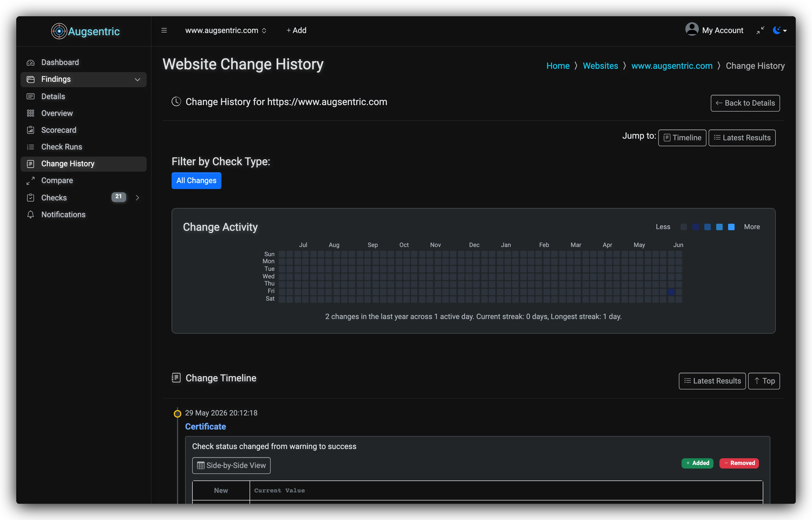Select the All Changes filter

pyautogui.click(x=196, y=181)
